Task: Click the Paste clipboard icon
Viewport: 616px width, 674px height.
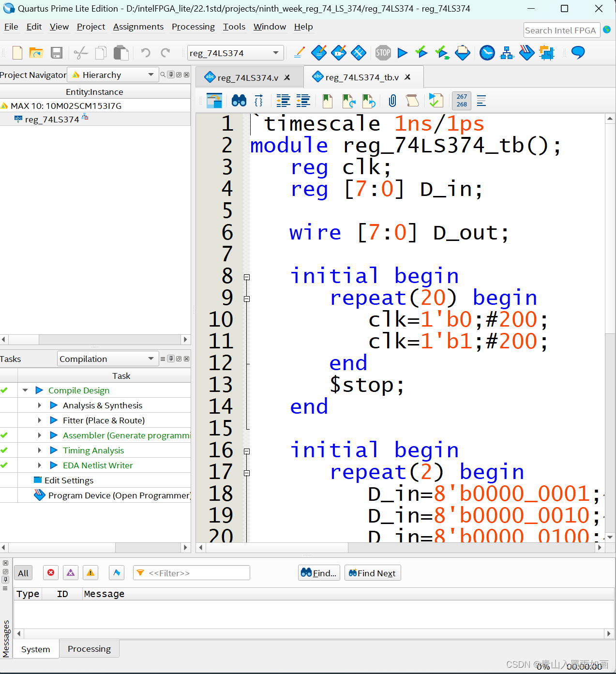Action: (121, 53)
